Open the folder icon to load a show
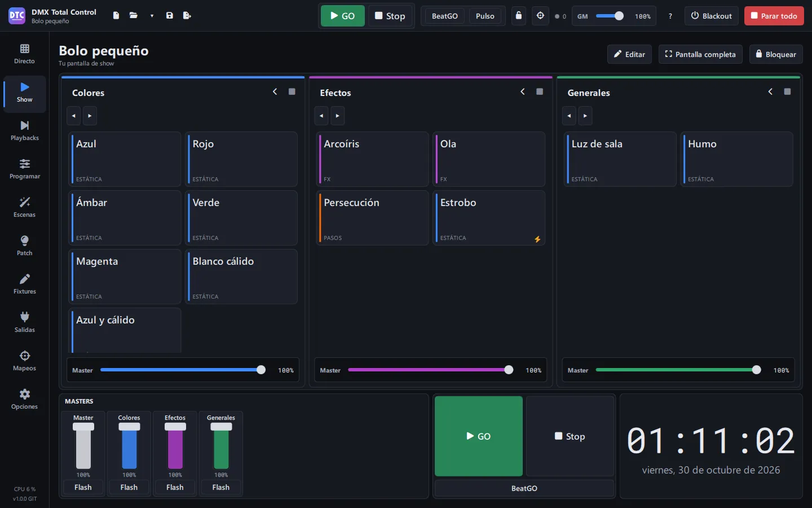Viewport: 812px width, 508px height. [134, 16]
